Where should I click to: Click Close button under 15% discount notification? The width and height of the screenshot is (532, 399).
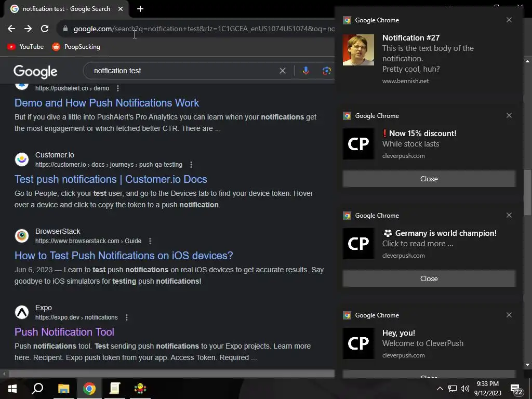click(429, 179)
